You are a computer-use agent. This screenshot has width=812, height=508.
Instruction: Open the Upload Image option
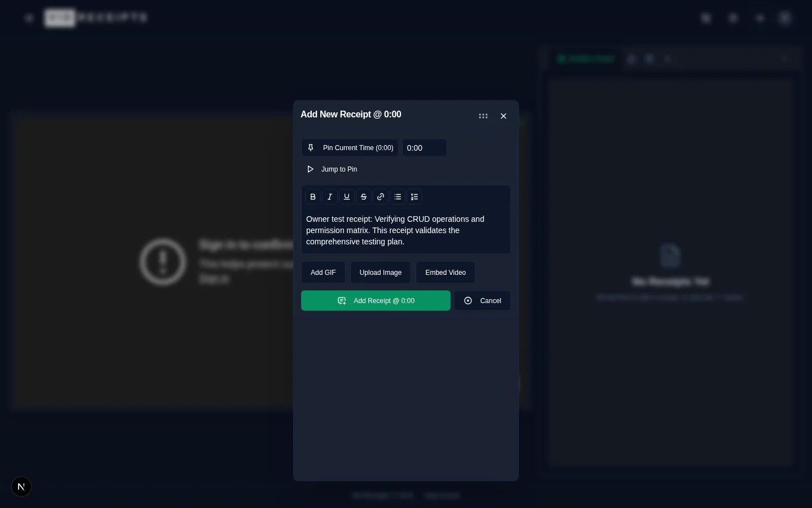(381, 272)
